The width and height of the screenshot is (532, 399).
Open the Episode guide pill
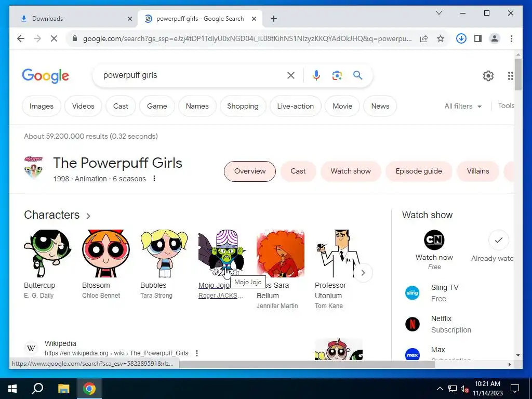[419, 171]
